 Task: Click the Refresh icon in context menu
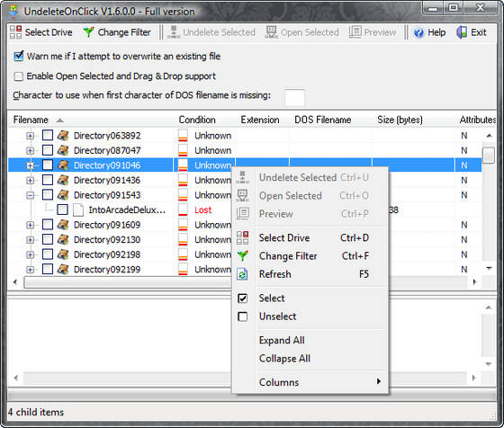point(242,274)
